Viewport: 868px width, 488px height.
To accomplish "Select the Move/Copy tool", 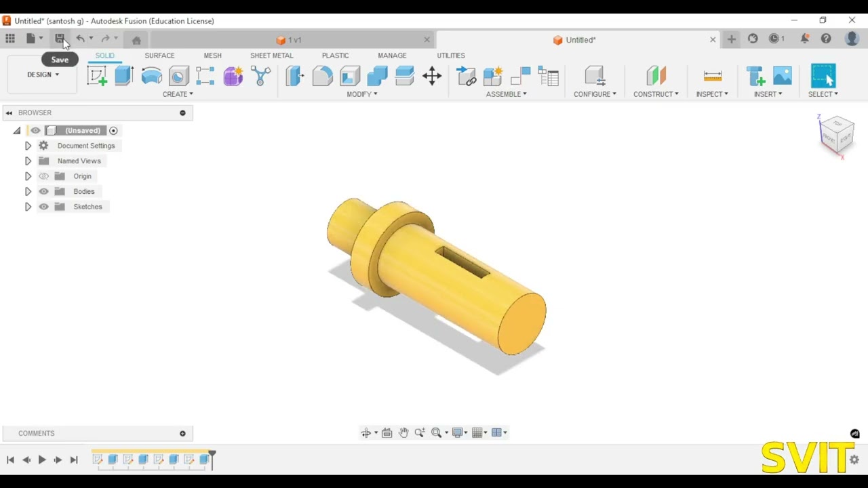I will point(432,76).
